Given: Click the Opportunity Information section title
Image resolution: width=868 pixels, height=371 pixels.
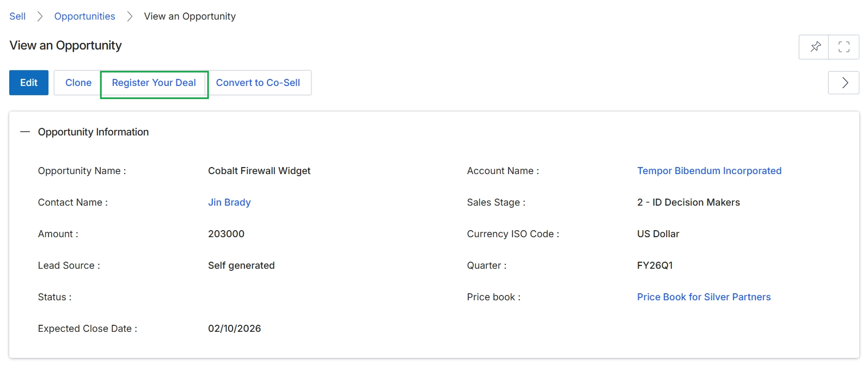Looking at the screenshot, I should tap(93, 132).
